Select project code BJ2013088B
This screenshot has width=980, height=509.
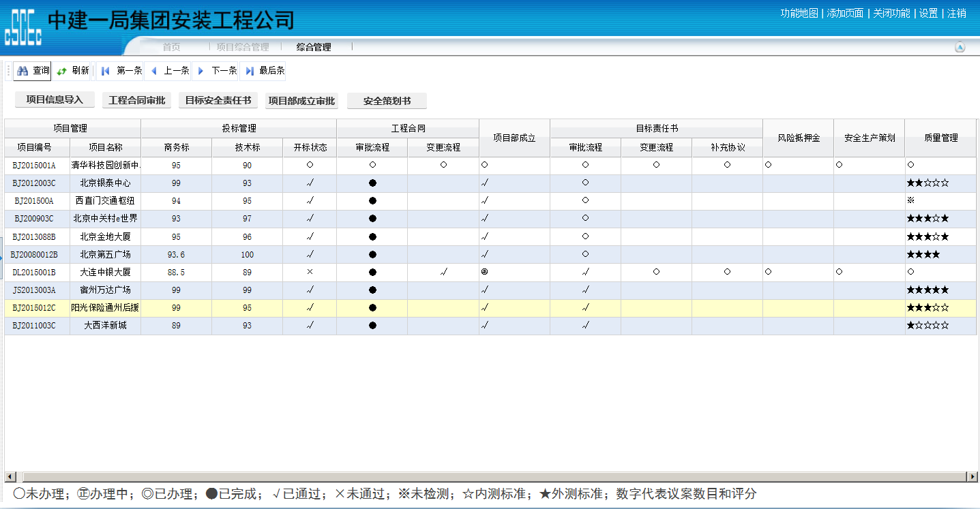34,236
